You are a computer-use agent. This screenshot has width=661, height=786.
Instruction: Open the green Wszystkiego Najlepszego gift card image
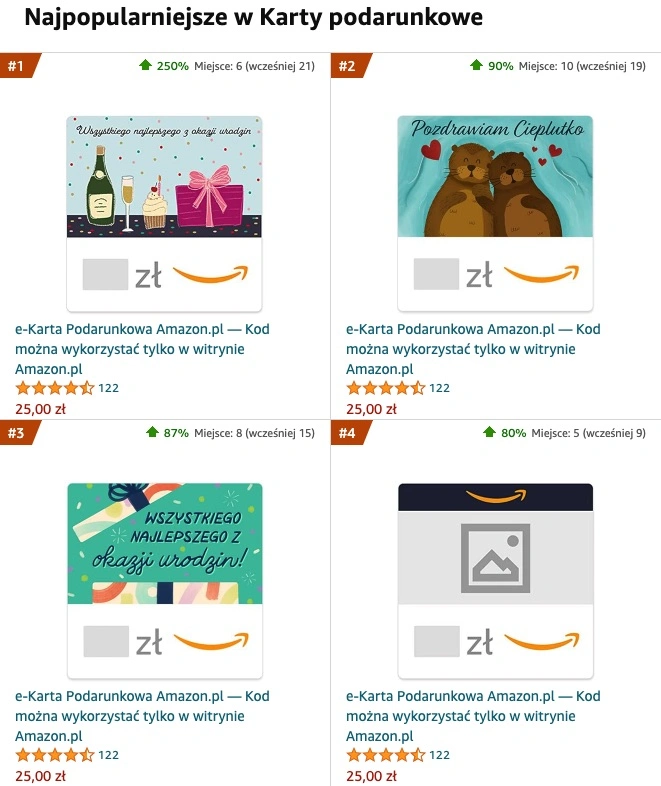(165, 580)
